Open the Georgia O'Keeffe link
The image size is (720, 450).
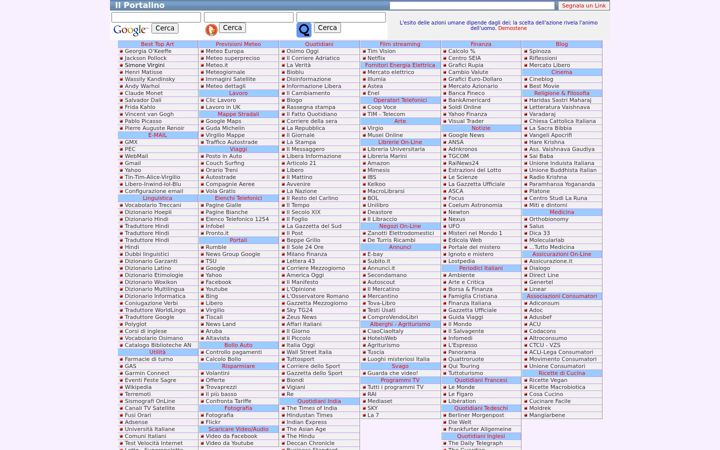pos(148,51)
